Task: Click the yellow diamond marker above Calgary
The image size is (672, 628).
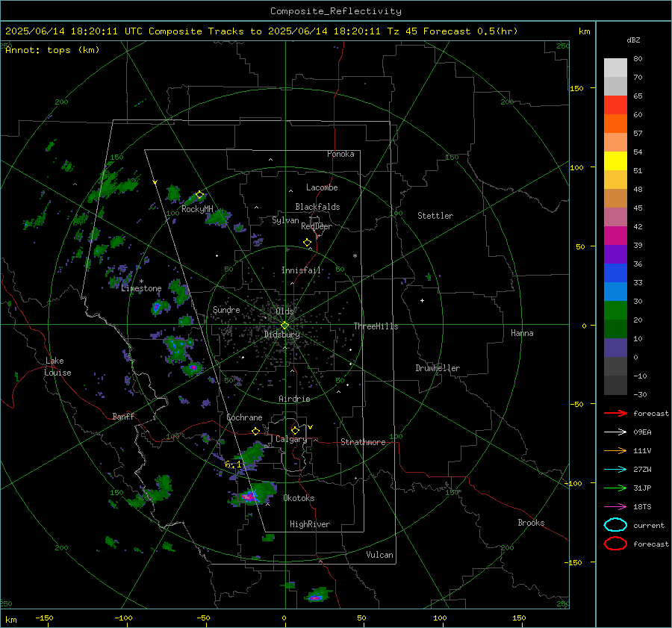Action: [295, 430]
